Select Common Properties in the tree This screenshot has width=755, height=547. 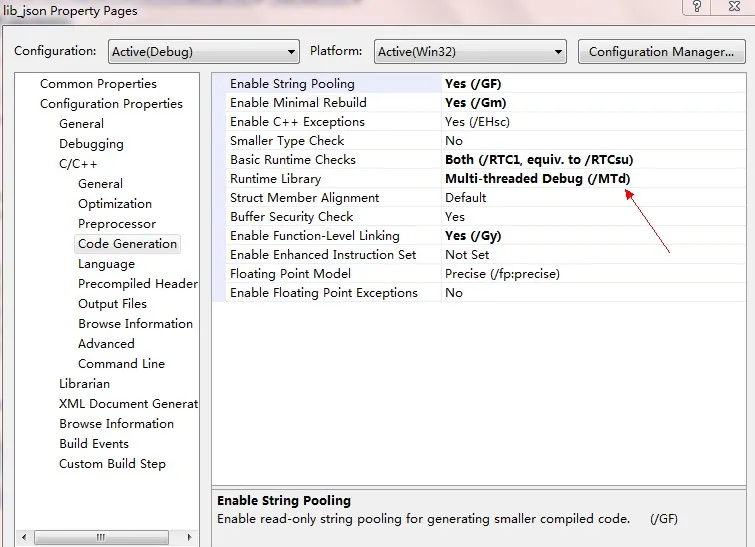point(98,84)
